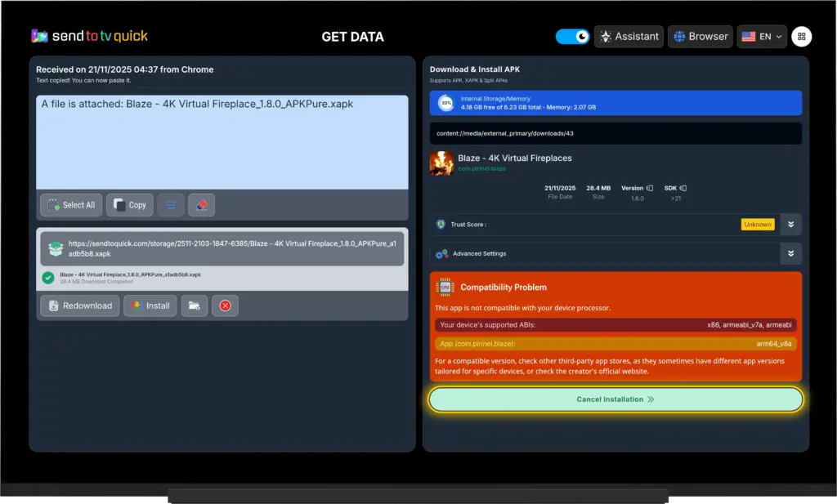Click Cancel Installation button
This screenshot has width=837, height=504.
(x=615, y=399)
